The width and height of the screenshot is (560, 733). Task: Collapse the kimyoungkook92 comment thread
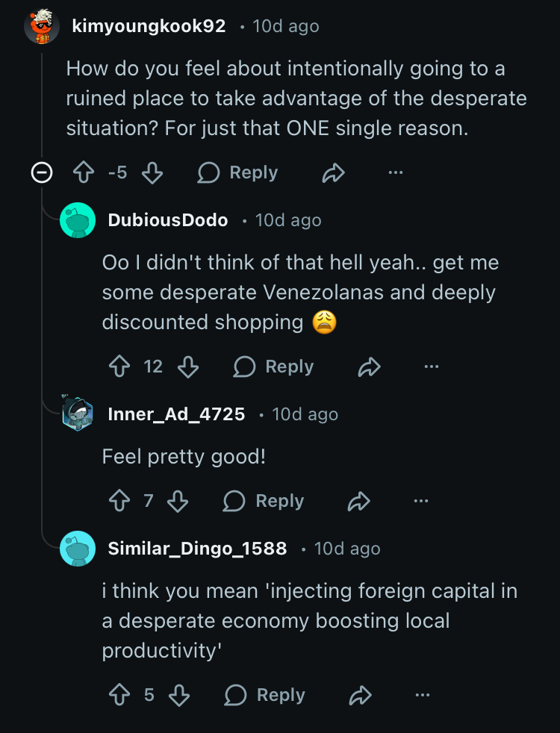tap(42, 173)
